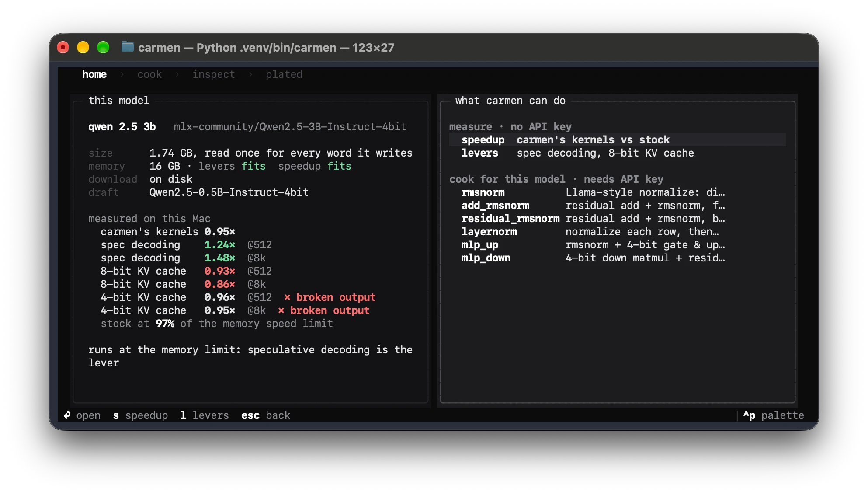The width and height of the screenshot is (868, 495).
Task: Choose the layernorm kernel row
Action: pyautogui.click(x=617, y=232)
